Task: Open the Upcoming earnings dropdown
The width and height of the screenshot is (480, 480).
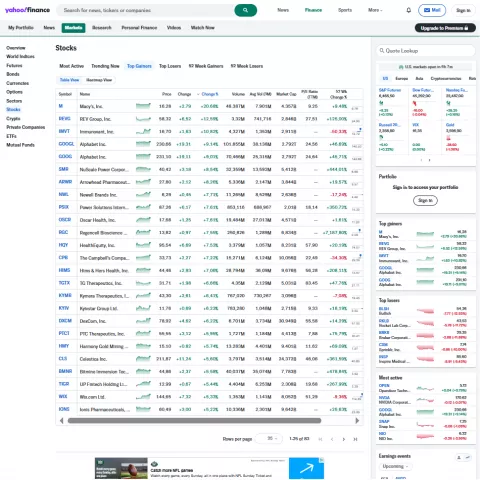Action: pos(395,466)
